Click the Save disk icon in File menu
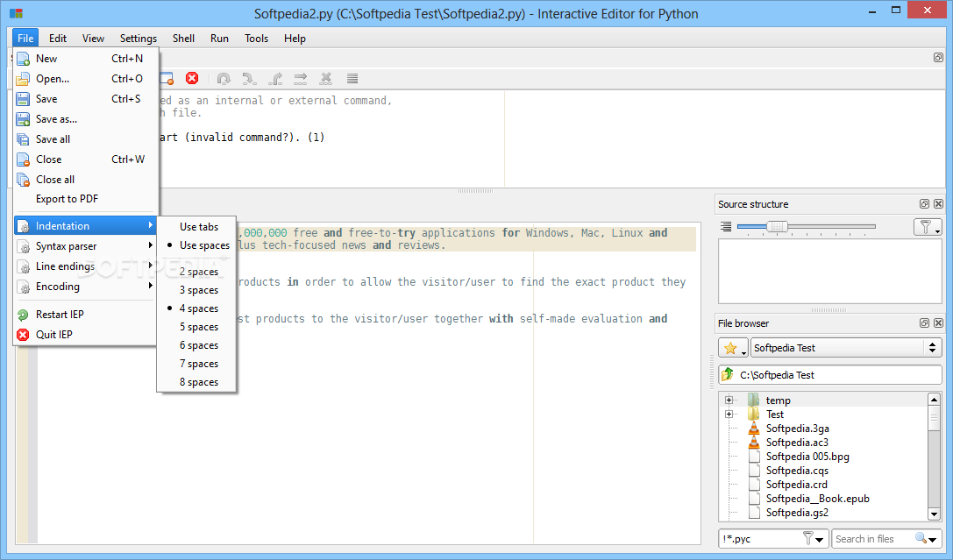953x560 pixels. (x=23, y=99)
